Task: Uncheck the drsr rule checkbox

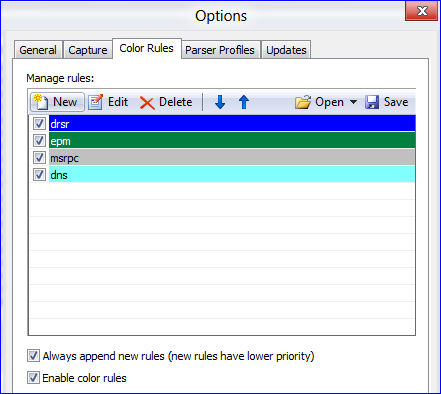Action: pyautogui.click(x=39, y=124)
